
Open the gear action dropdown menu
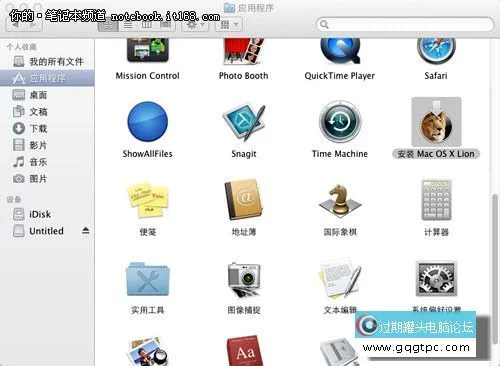coord(195,25)
